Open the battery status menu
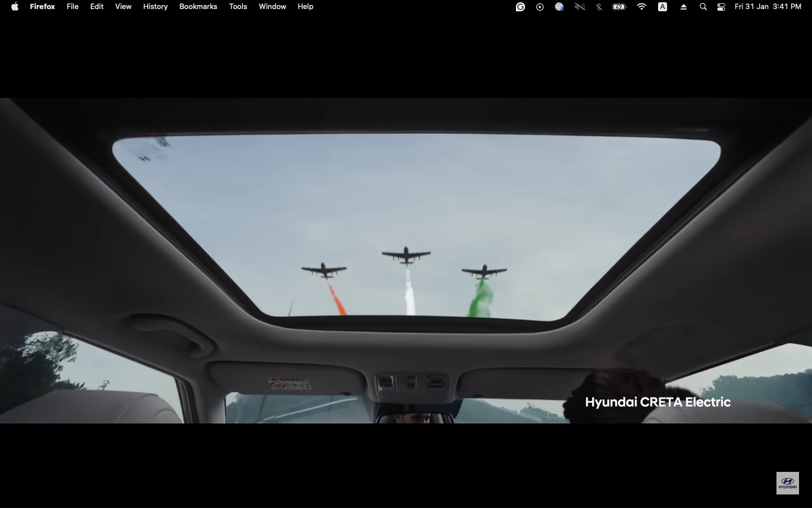 click(619, 7)
